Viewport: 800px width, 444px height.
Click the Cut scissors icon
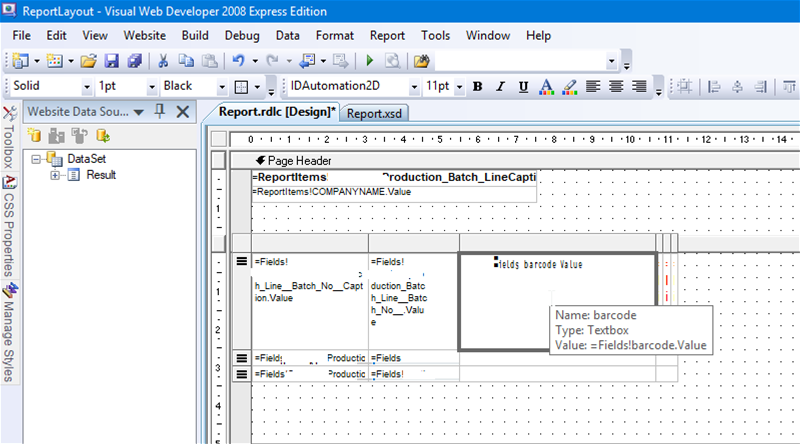[x=163, y=61]
